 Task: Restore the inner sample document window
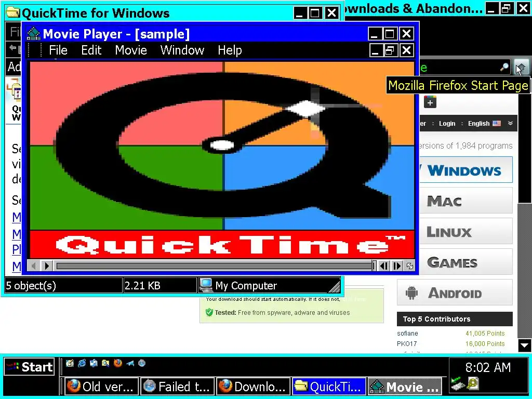(390, 50)
